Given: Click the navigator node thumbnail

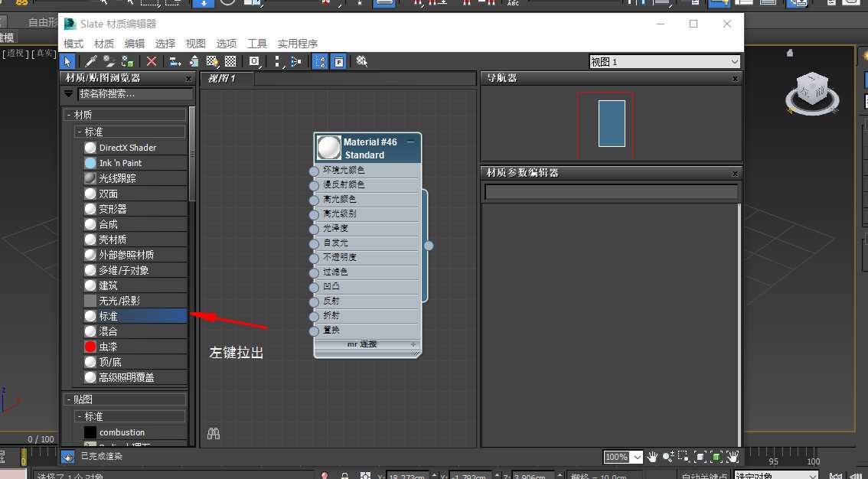Looking at the screenshot, I should point(612,123).
